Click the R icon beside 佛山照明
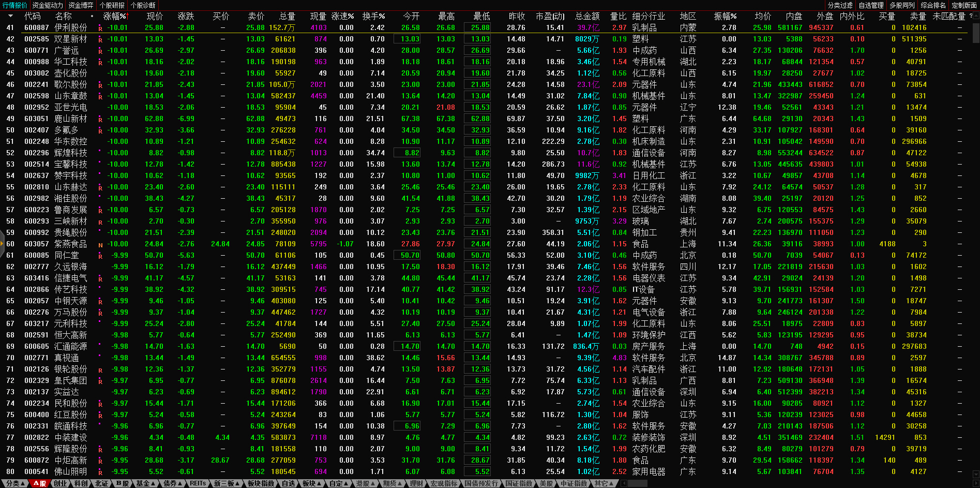The width and height of the screenshot is (980, 488). point(100,472)
